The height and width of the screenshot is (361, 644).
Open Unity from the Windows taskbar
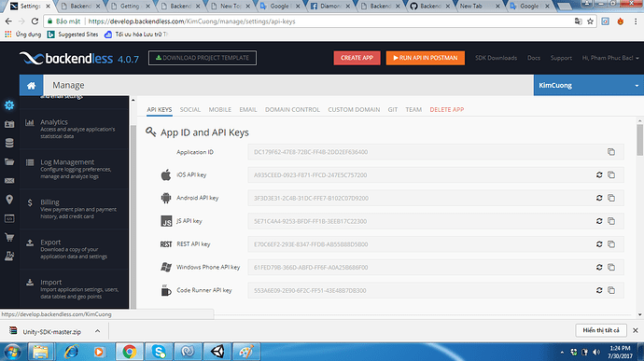coord(217,352)
